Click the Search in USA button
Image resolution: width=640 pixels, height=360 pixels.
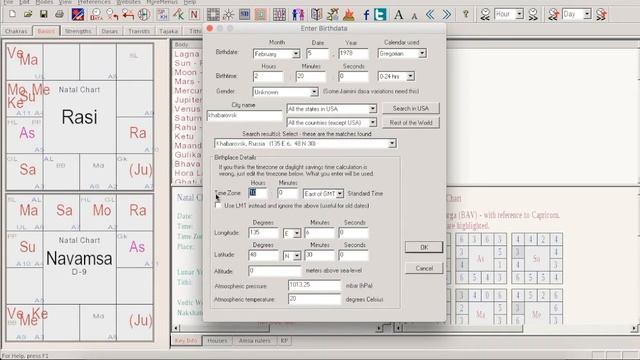coord(411,108)
